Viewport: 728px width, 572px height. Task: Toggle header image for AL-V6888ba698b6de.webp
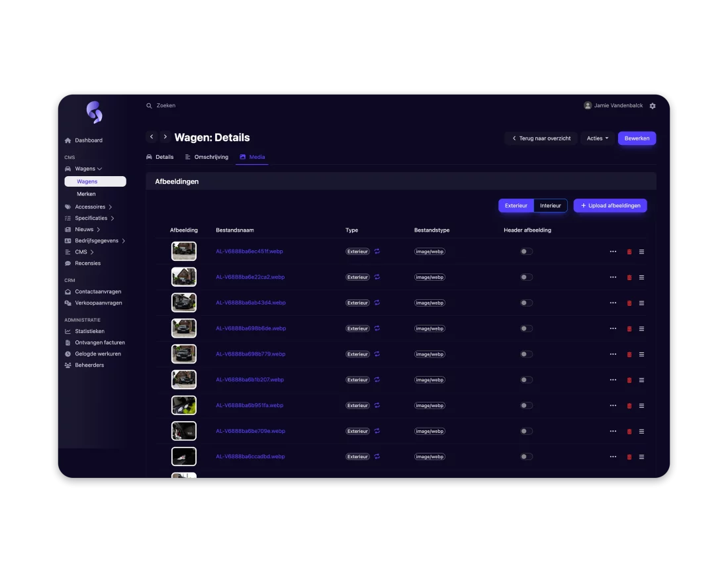pyautogui.click(x=526, y=328)
